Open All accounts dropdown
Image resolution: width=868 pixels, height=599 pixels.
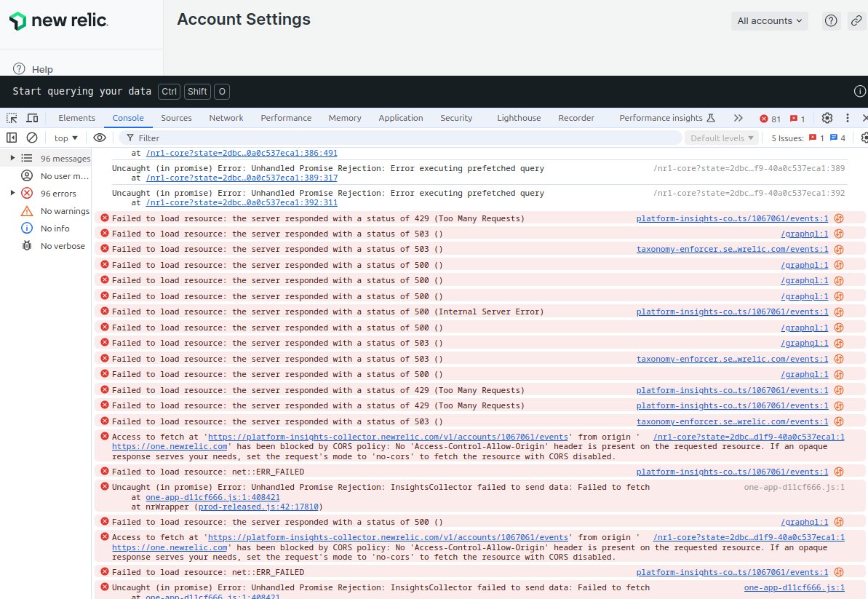(x=770, y=20)
